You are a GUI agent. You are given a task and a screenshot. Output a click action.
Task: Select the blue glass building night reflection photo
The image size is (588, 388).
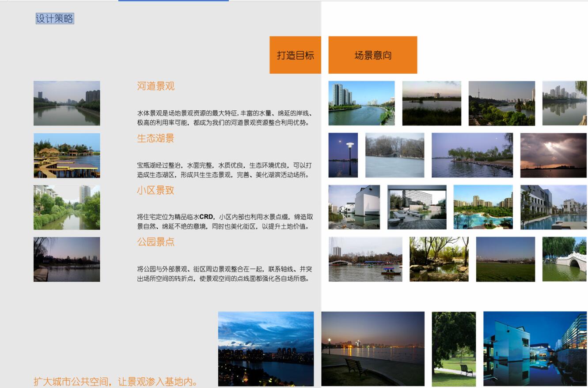(535, 349)
